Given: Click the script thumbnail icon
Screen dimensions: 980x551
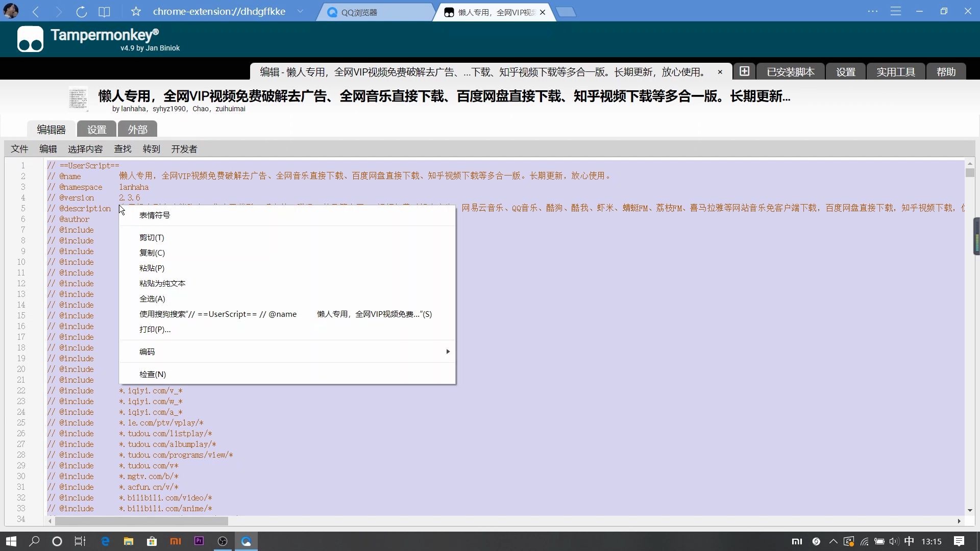Looking at the screenshot, I should coord(78,99).
